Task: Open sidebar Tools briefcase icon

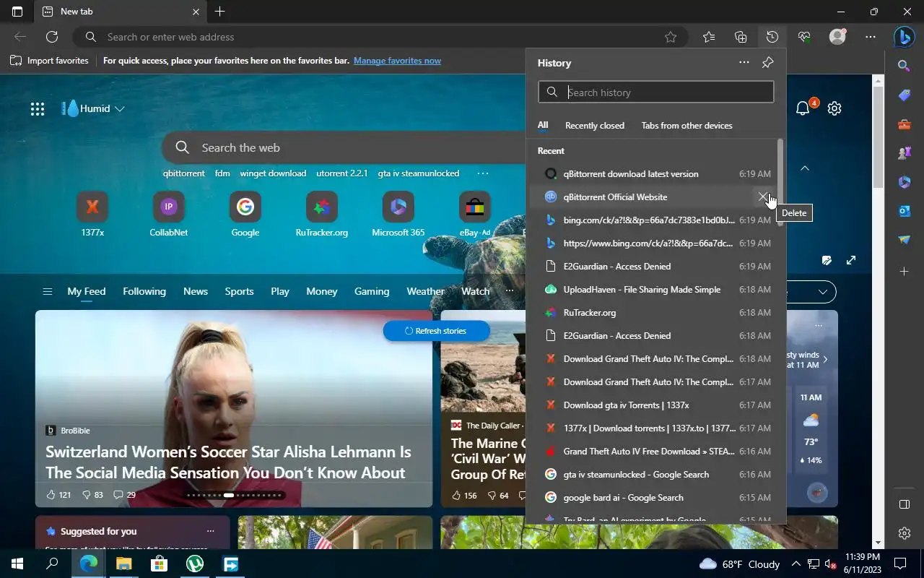Action: tap(904, 124)
